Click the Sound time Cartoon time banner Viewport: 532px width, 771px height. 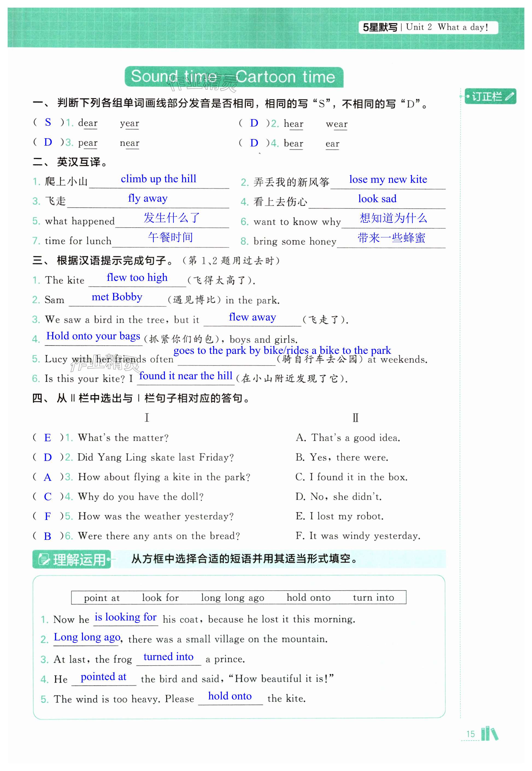[x=234, y=77]
